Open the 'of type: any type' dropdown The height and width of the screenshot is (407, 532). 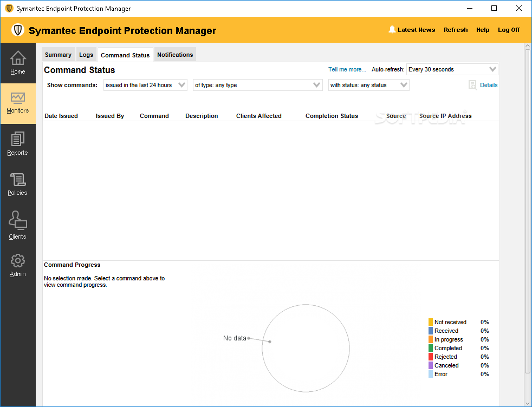[x=257, y=85]
